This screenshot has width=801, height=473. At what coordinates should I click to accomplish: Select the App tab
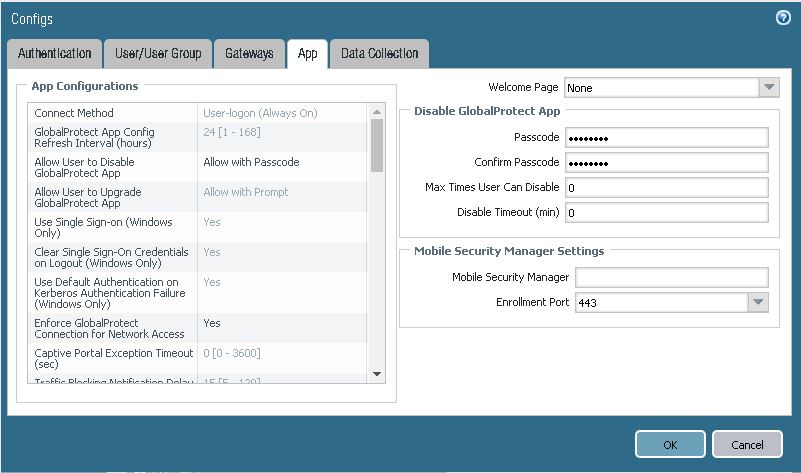[x=308, y=54]
